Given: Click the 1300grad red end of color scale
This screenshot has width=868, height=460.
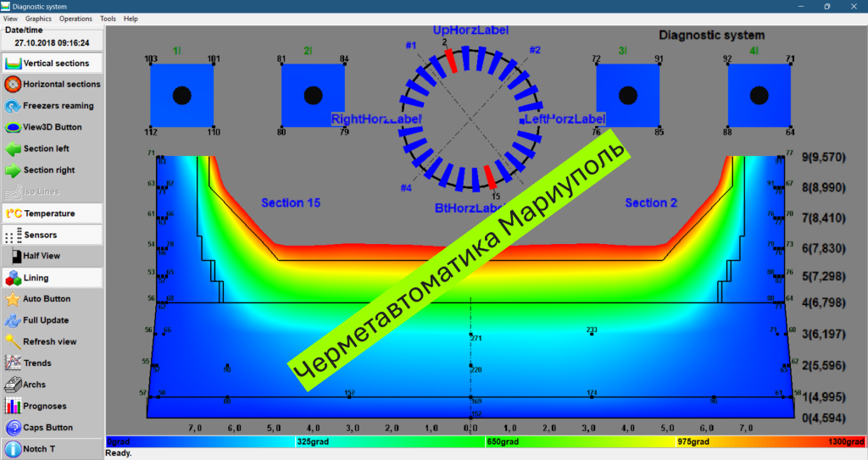Looking at the screenshot, I should (x=846, y=441).
